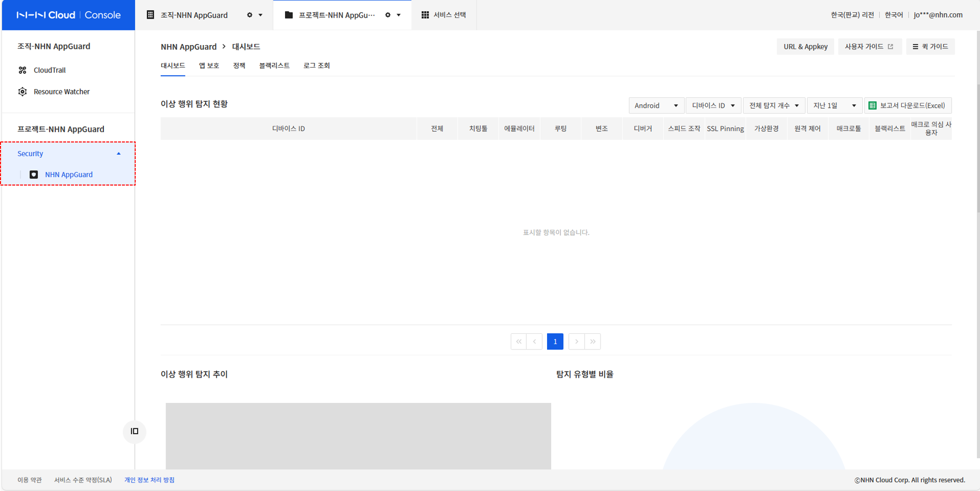Click 디버거 column header

[x=643, y=129]
